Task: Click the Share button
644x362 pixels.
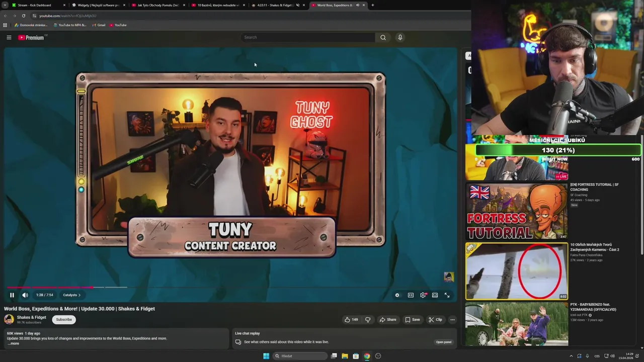Action: pyautogui.click(x=388, y=320)
